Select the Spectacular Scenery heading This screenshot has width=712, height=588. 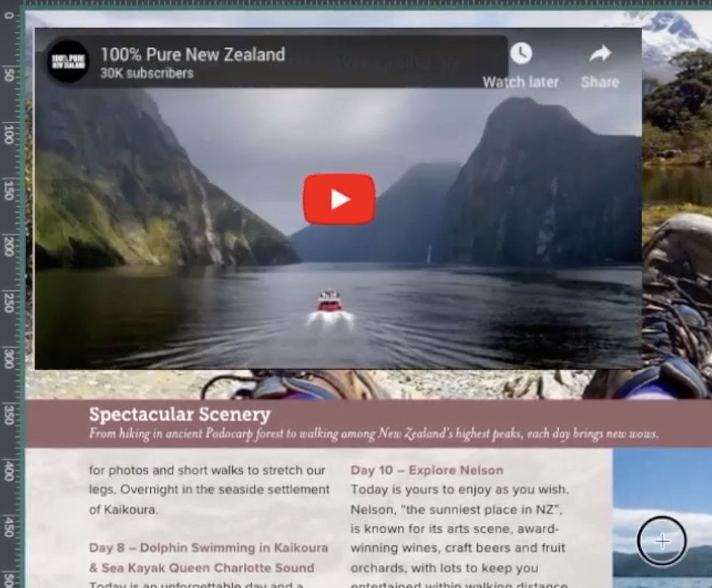[179, 414]
